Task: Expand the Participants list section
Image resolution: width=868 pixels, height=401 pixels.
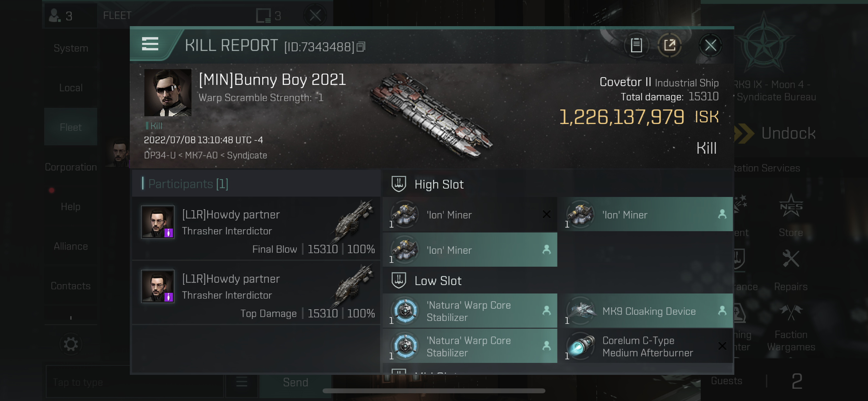Action: click(x=188, y=184)
